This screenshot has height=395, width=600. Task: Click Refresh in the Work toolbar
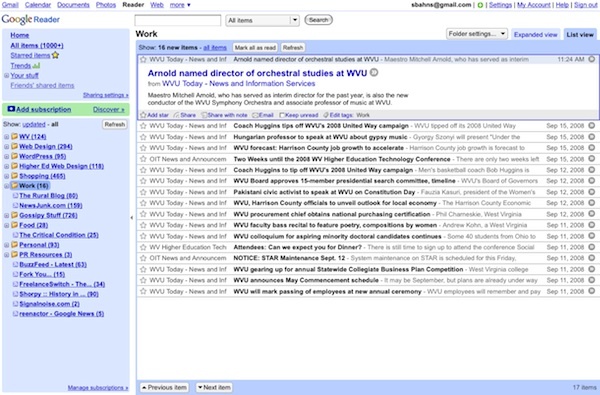coord(293,47)
